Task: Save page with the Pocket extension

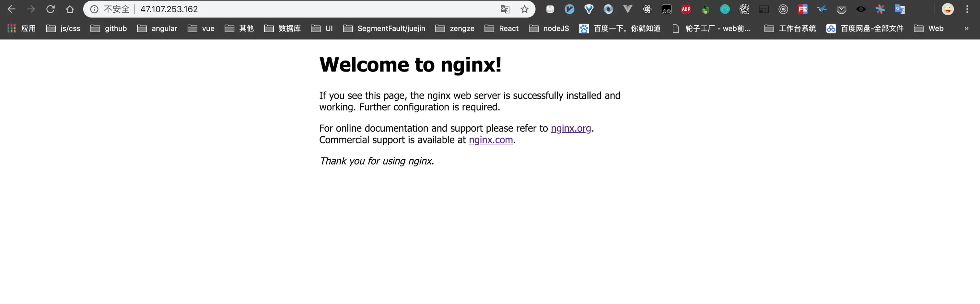Action: pos(842,9)
